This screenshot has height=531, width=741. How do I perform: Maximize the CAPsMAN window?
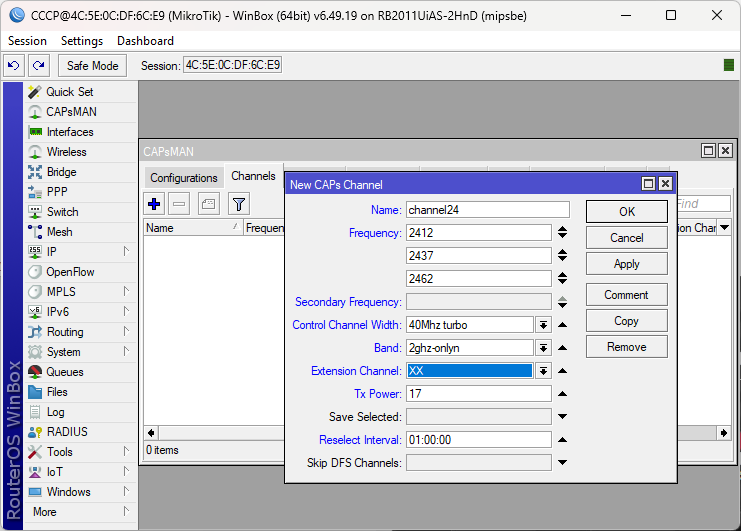click(708, 151)
